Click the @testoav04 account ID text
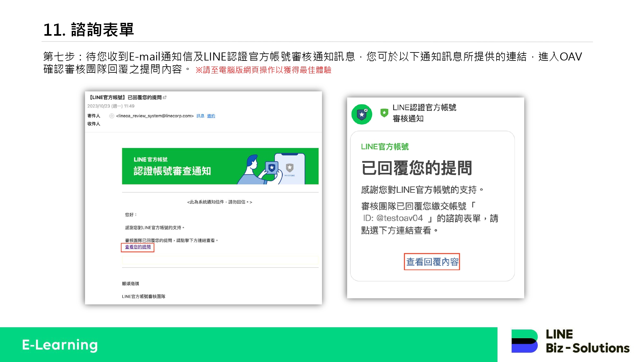 point(399,218)
